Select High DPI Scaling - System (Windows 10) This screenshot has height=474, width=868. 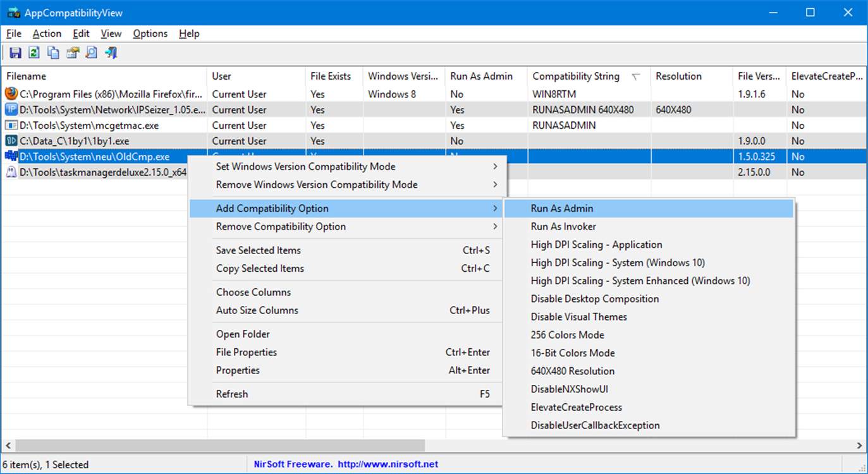pyautogui.click(x=649, y=263)
